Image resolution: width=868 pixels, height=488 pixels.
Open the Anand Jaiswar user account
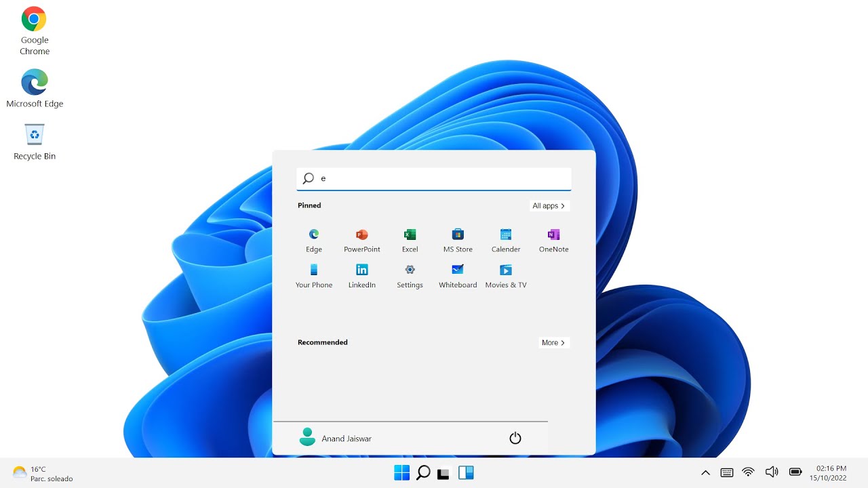[x=336, y=438]
